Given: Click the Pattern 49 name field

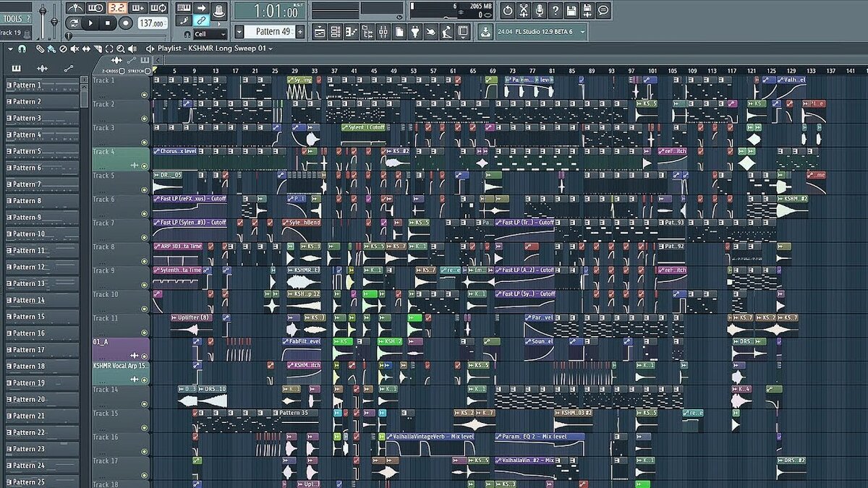Looking at the screenshot, I should [269, 32].
